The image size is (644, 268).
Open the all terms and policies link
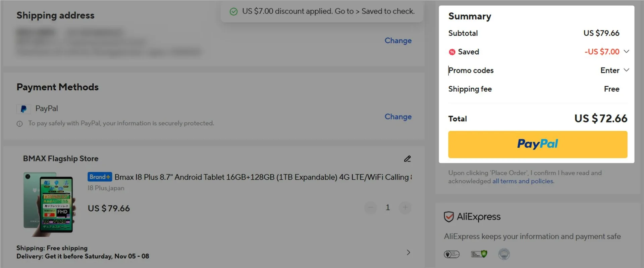coord(523,181)
